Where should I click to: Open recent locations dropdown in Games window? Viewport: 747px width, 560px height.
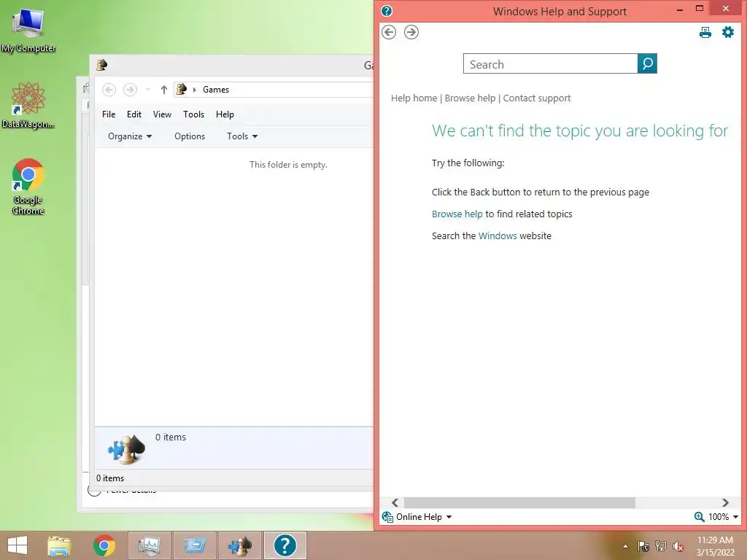(x=147, y=90)
